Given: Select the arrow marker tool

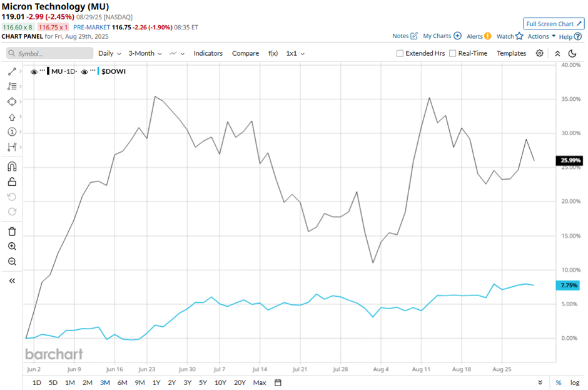Looking at the screenshot, I should 12,117.
